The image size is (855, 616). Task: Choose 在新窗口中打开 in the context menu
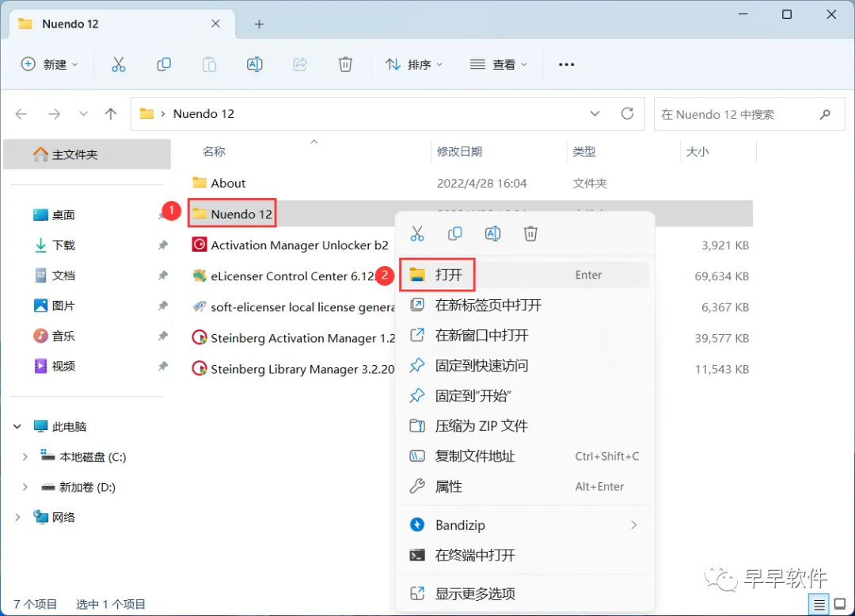525,335
